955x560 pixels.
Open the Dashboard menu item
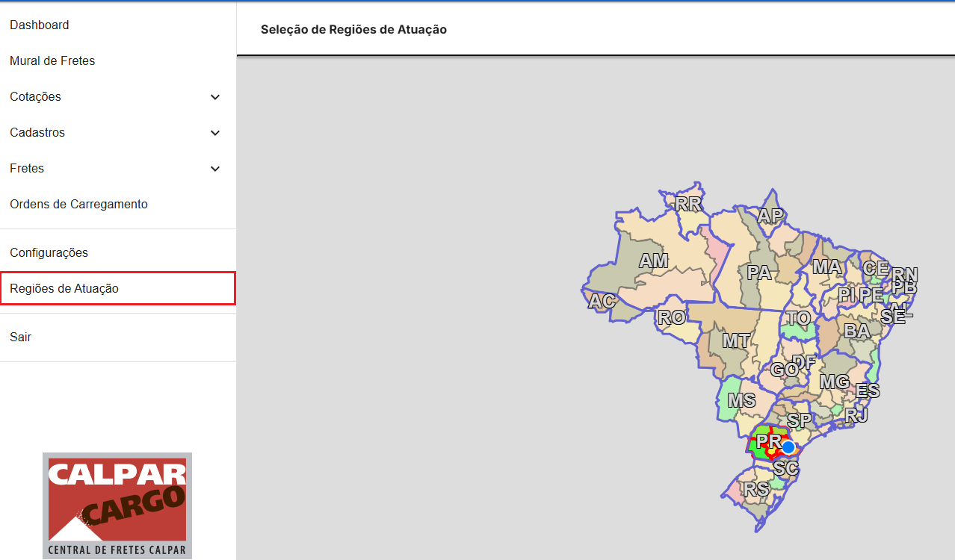click(x=40, y=25)
